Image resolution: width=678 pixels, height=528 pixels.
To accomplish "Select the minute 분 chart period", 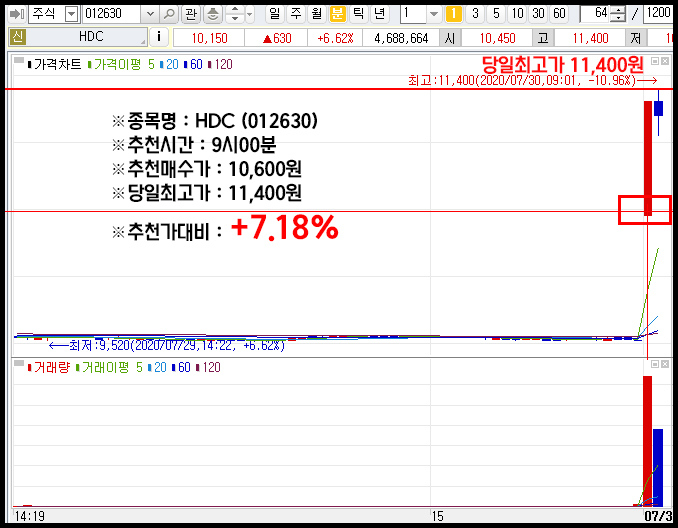I will (337, 14).
